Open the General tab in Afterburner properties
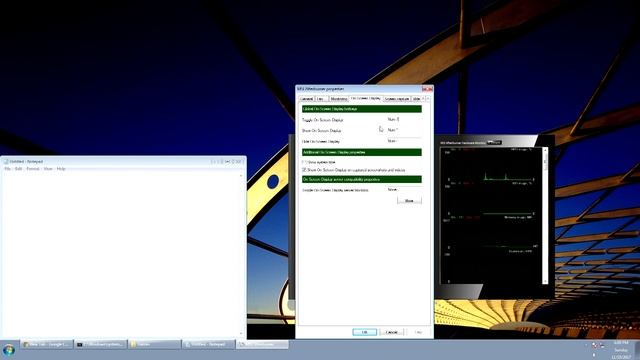Screen dimensions: 640x360 [x=306, y=99]
